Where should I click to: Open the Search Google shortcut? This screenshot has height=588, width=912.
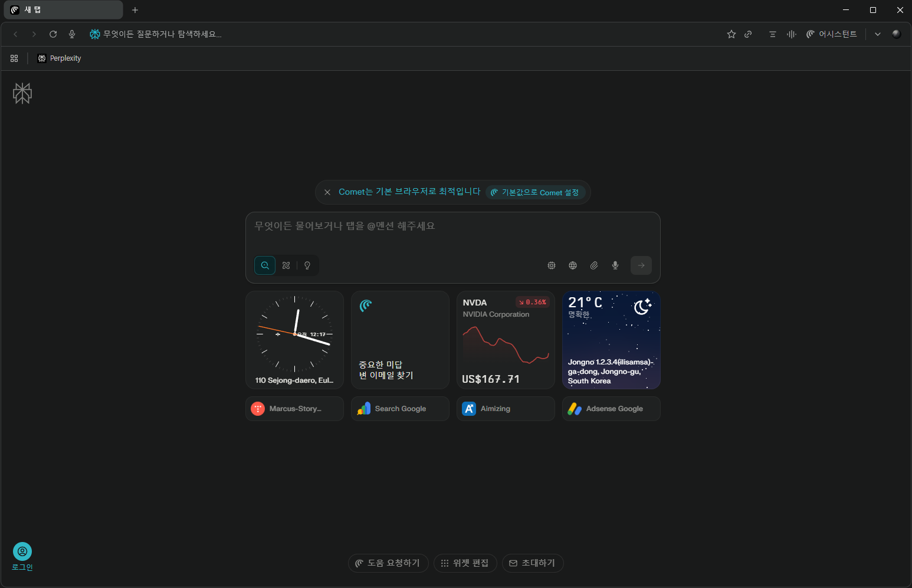pyautogui.click(x=400, y=409)
